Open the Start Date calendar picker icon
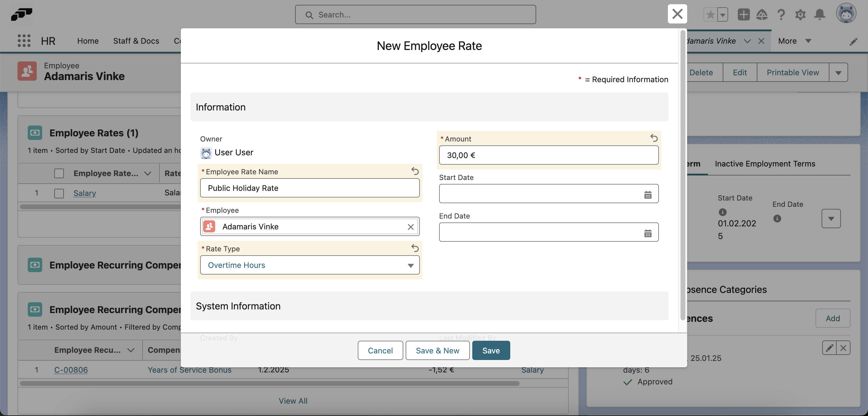This screenshot has width=868, height=416. (648, 194)
